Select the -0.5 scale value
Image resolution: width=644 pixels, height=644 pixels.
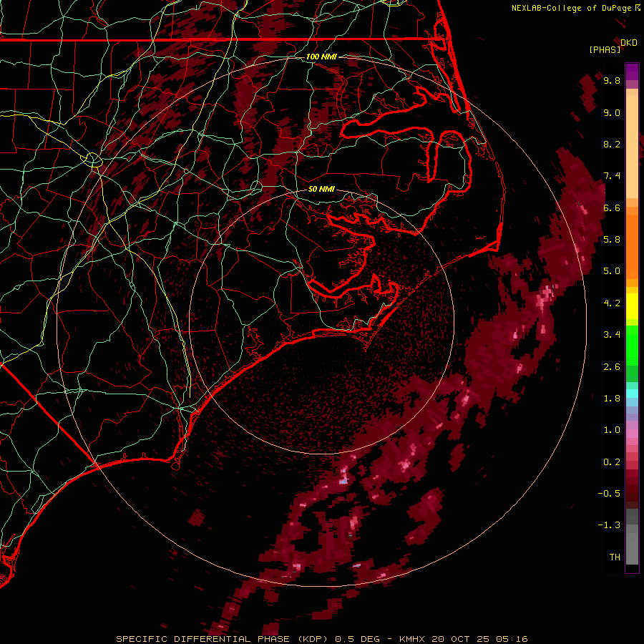click(609, 494)
